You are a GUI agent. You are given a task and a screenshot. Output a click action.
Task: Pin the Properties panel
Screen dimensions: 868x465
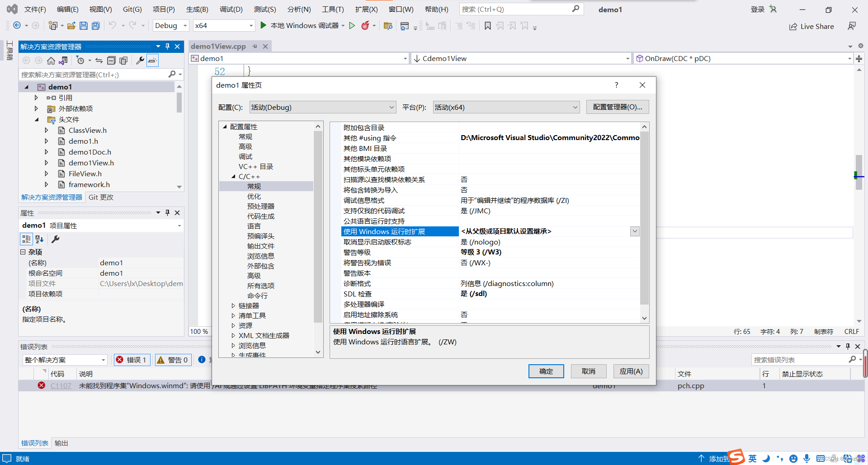point(168,213)
